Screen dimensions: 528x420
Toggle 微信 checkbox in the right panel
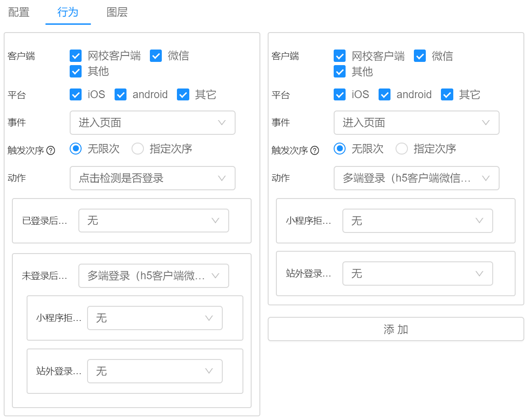pyautogui.click(x=420, y=56)
